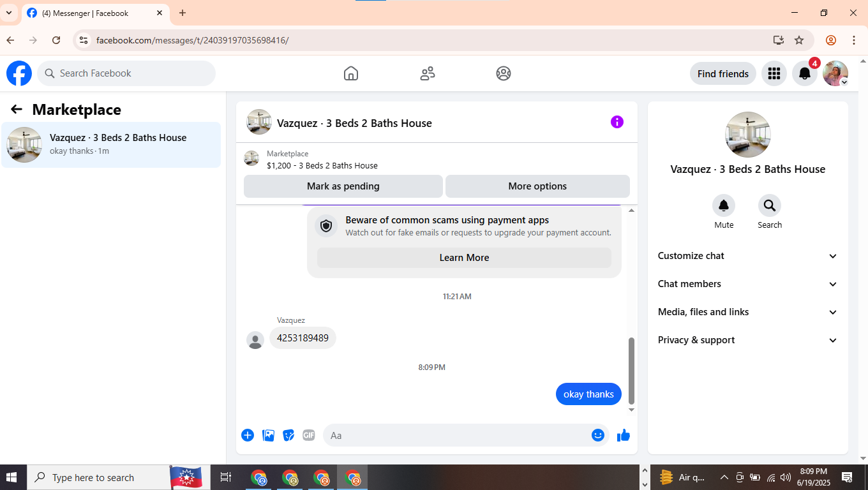Open the tab search dropdown arrow
The width and height of the screenshot is (868, 490).
[x=9, y=13]
